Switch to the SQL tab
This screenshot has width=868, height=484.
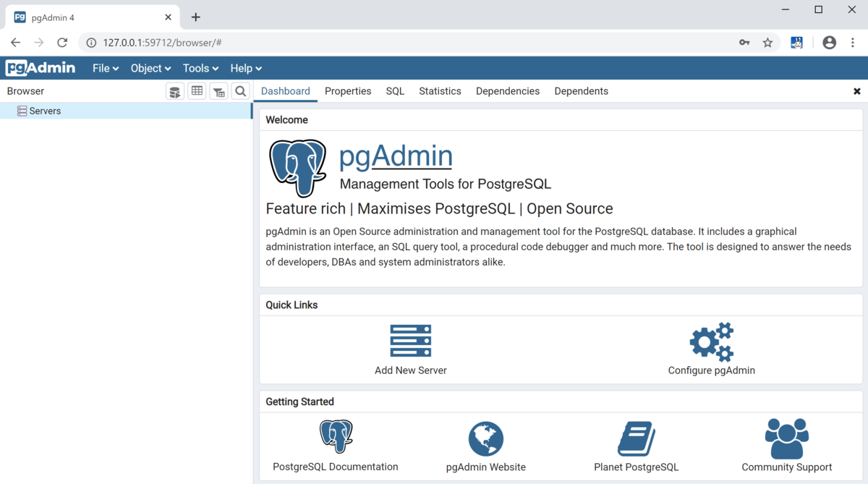pyautogui.click(x=395, y=91)
